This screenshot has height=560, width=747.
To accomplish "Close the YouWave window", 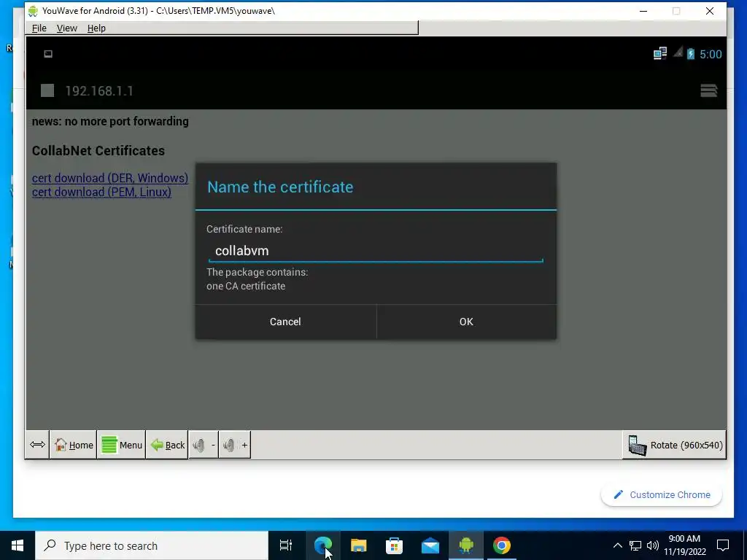I will pos(709,11).
